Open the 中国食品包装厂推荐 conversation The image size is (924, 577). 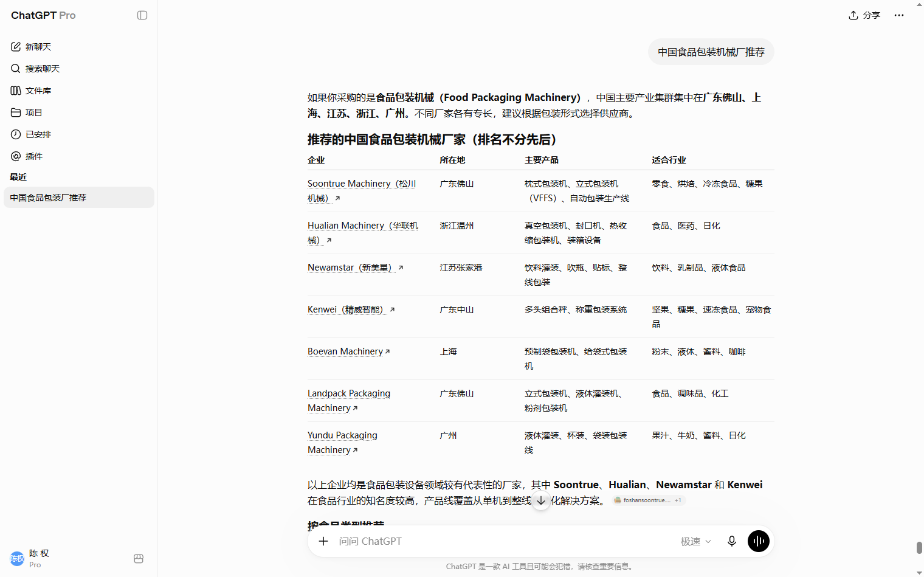pyautogui.click(x=79, y=198)
